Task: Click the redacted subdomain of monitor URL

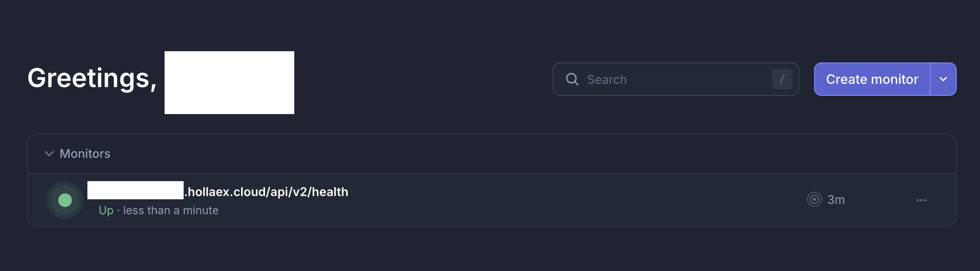Action: pyautogui.click(x=135, y=190)
